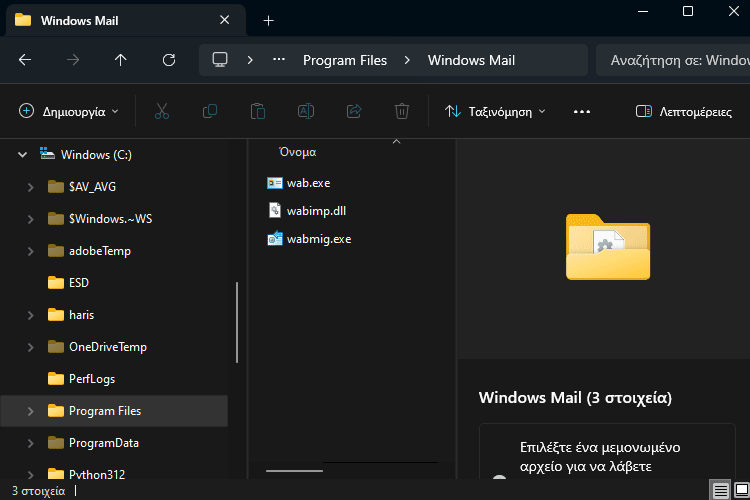Show hidden breadcrumb path via ellipsis
Screen dimensions: 750x500
tap(279, 60)
